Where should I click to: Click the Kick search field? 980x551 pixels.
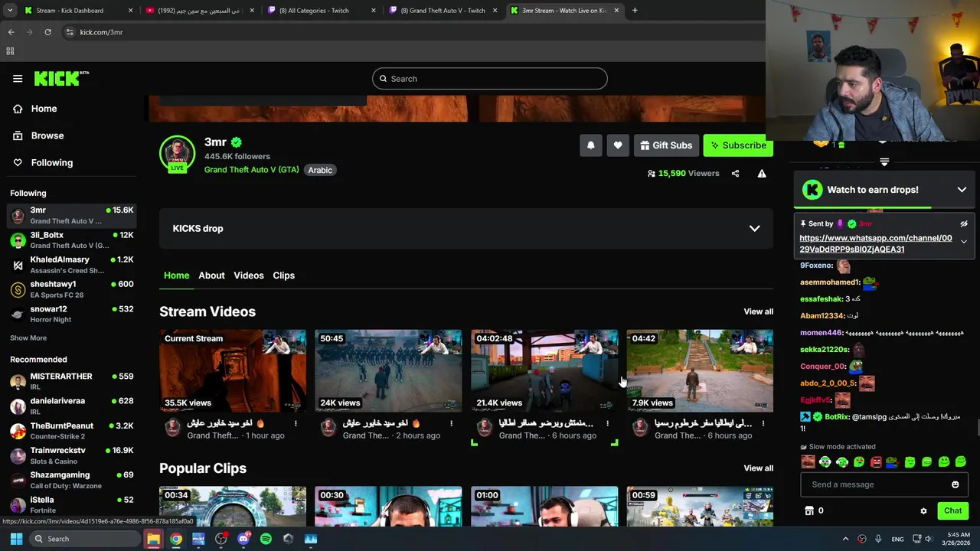pos(490,79)
